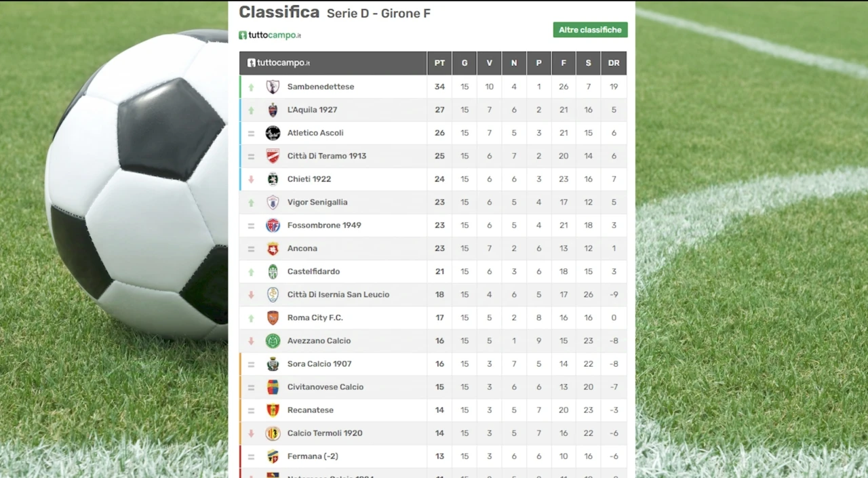Open the Altre classifiche button
The height and width of the screenshot is (478, 868).
click(590, 30)
